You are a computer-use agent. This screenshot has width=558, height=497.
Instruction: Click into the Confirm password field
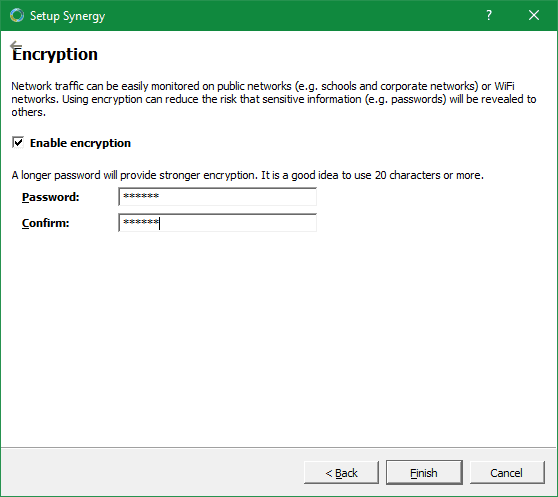[217, 223]
